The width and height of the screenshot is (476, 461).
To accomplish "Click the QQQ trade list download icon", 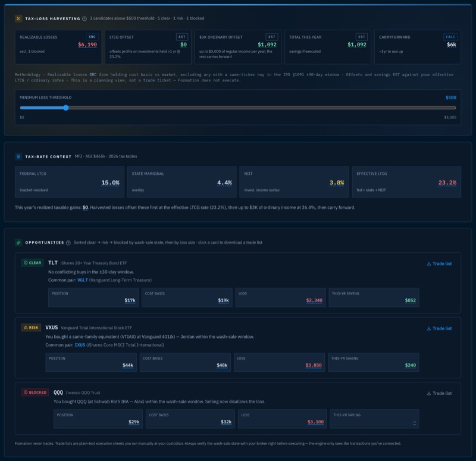I will pyautogui.click(x=428, y=393).
